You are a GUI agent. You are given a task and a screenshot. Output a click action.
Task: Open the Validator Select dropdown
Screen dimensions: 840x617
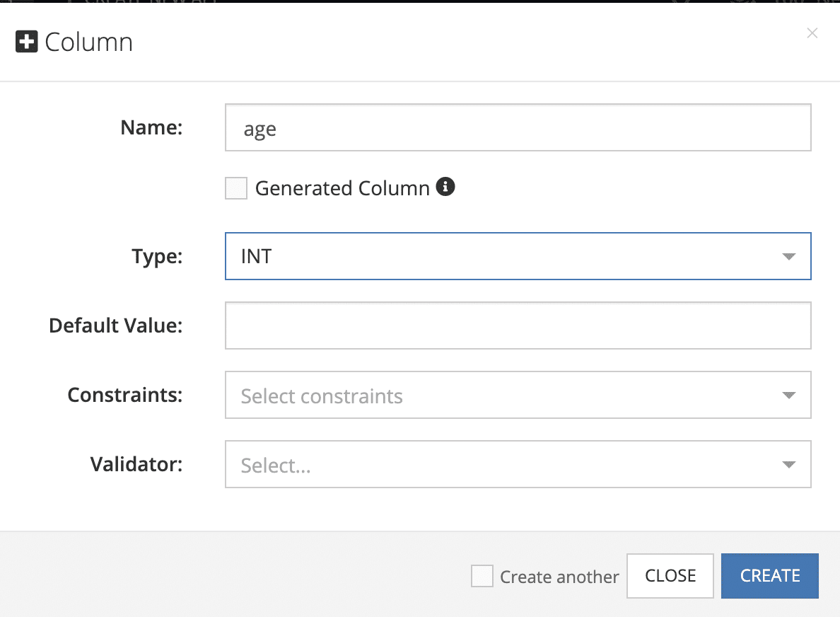(x=518, y=464)
